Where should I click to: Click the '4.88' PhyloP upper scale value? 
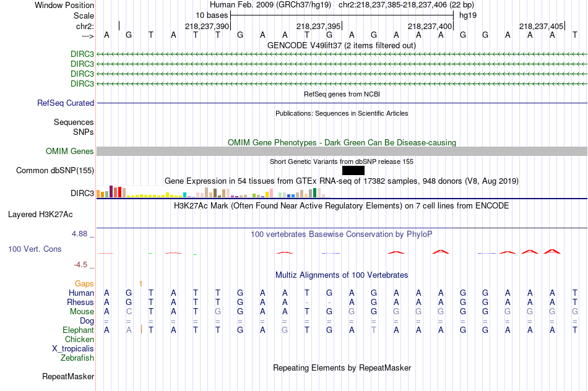(79, 234)
